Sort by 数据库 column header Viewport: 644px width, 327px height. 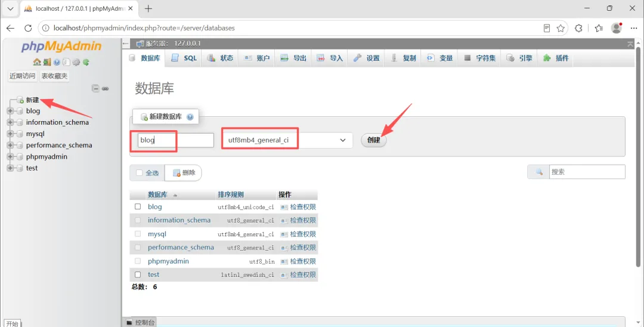coord(157,195)
